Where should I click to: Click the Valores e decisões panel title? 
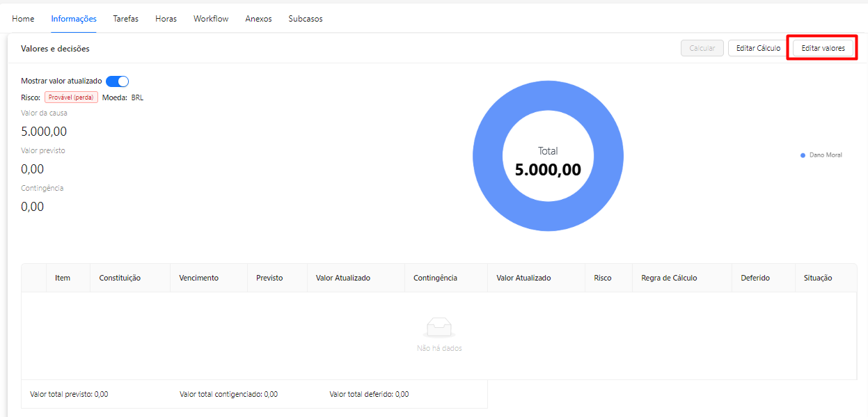[x=55, y=49]
